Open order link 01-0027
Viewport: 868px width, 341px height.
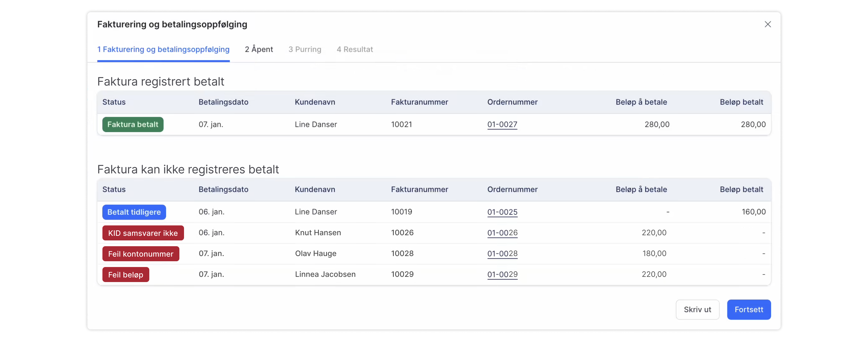tap(502, 125)
